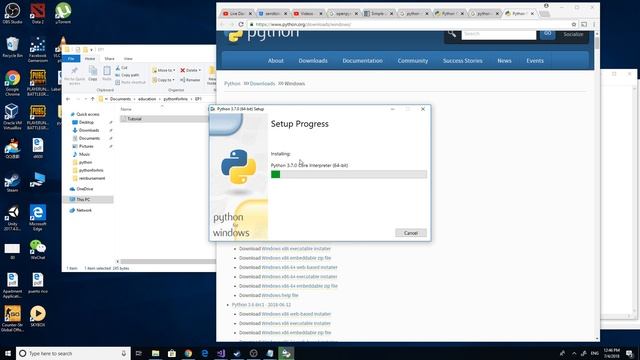
Task: Open Network in Explorer sidebar
Action: pos(84,210)
